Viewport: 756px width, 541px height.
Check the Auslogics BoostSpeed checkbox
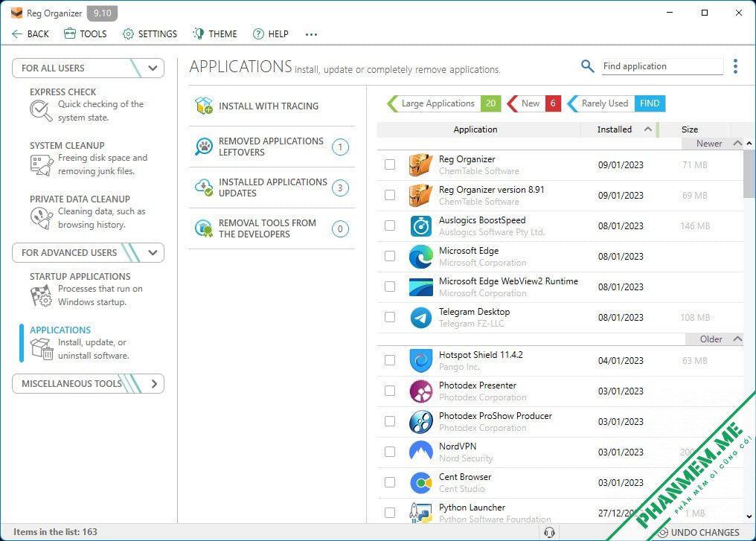390,225
